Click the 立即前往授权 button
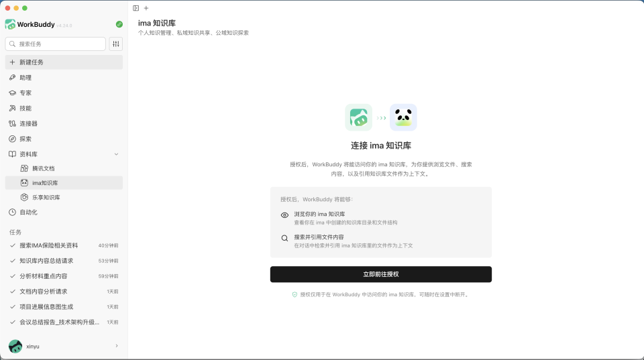This screenshot has width=644, height=360. [381, 274]
